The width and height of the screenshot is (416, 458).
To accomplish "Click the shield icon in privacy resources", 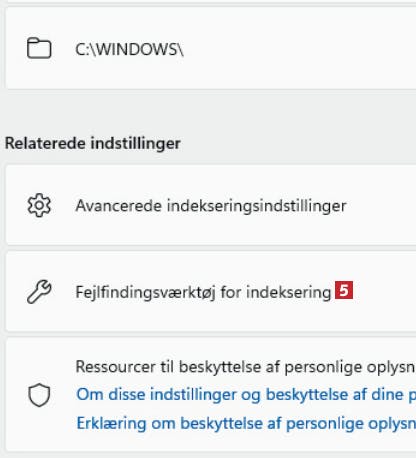I will [39, 395].
